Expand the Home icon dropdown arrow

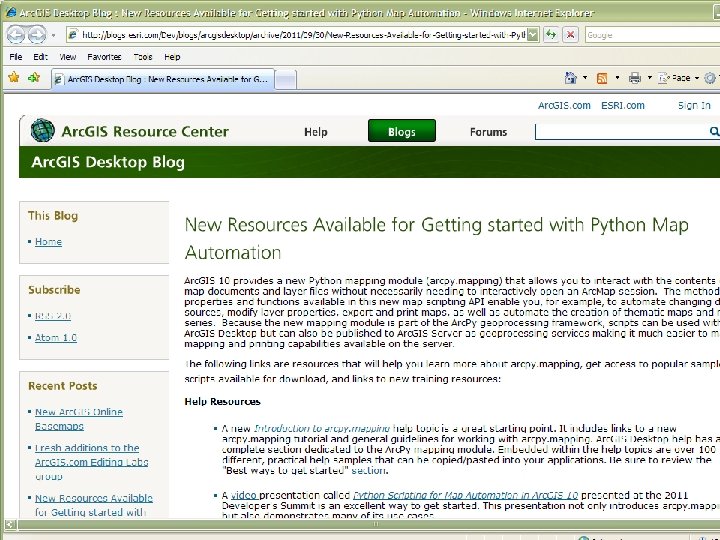585,78
